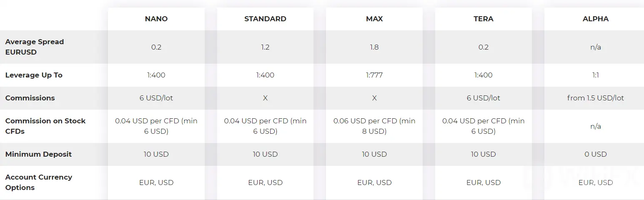This screenshot has height=200, width=644.
Task: Click the Account Currency Options label
Action: (x=39, y=182)
